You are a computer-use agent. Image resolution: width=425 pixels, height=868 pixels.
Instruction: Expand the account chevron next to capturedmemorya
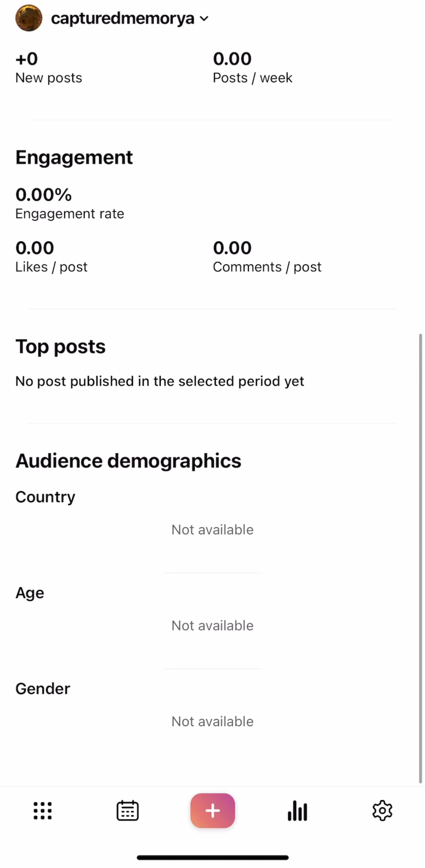pos(204,18)
